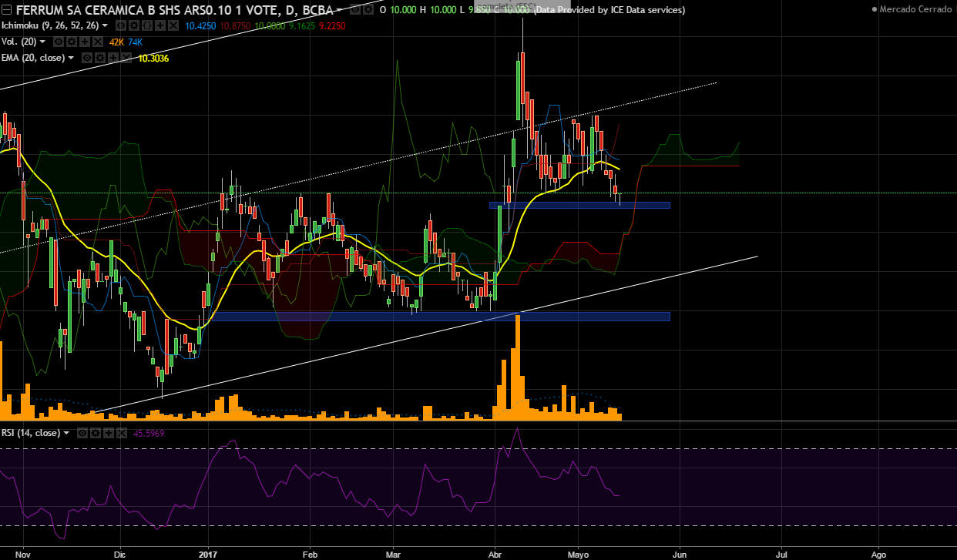Click the Abr label on time axis
Viewport: 957px width, 560px height.
[493, 553]
